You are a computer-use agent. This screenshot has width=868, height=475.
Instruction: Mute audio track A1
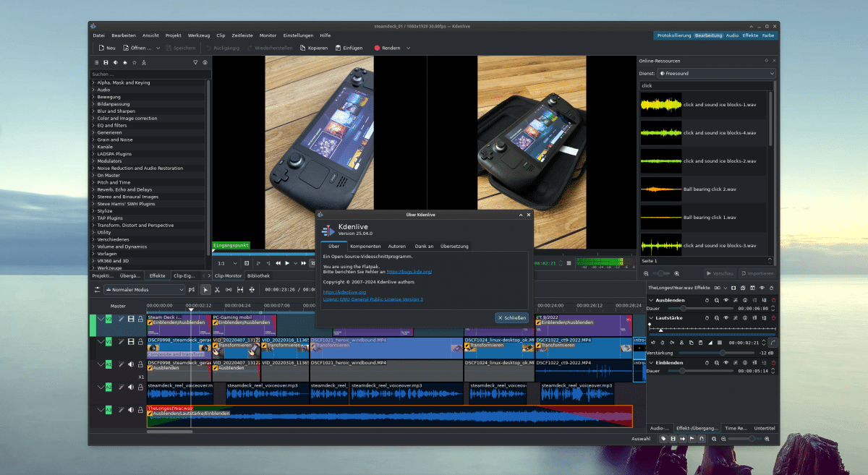(x=131, y=365)
